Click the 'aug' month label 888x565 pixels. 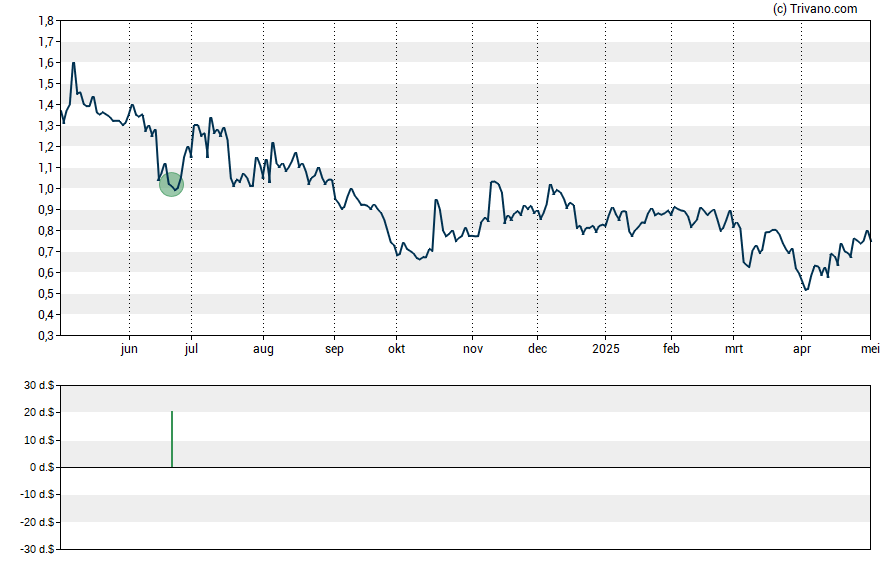pyautogui.click(x=263, y=349)
